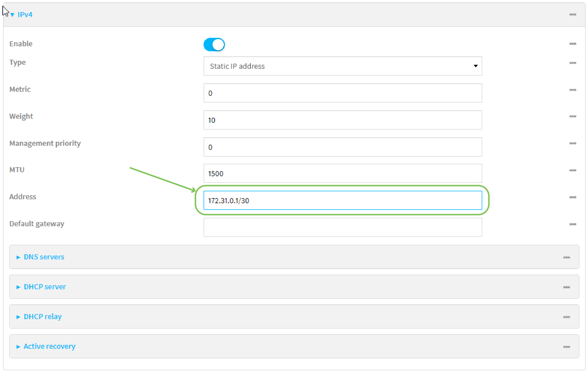Open the DNS servers section options menu
588x372 pixels.
click(566, 257)
